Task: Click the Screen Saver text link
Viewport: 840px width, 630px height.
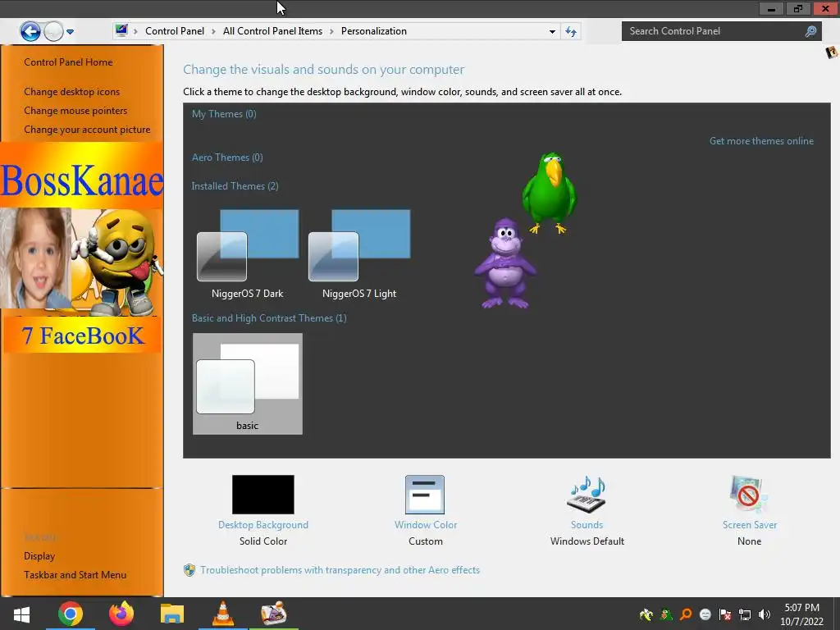Action: tap(750, 525)
